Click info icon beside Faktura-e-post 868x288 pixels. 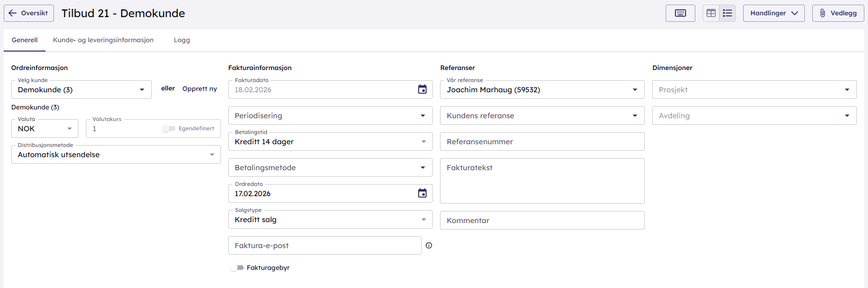point(429,245)
